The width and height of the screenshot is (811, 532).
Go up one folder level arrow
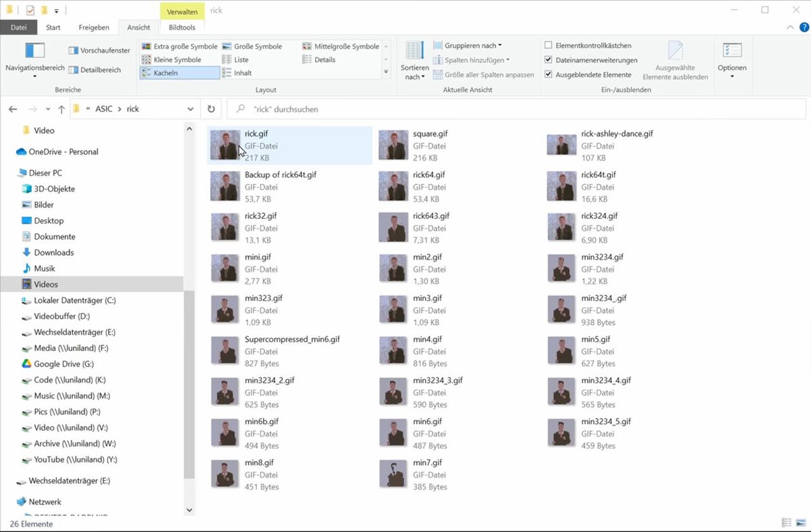(62, 109)
